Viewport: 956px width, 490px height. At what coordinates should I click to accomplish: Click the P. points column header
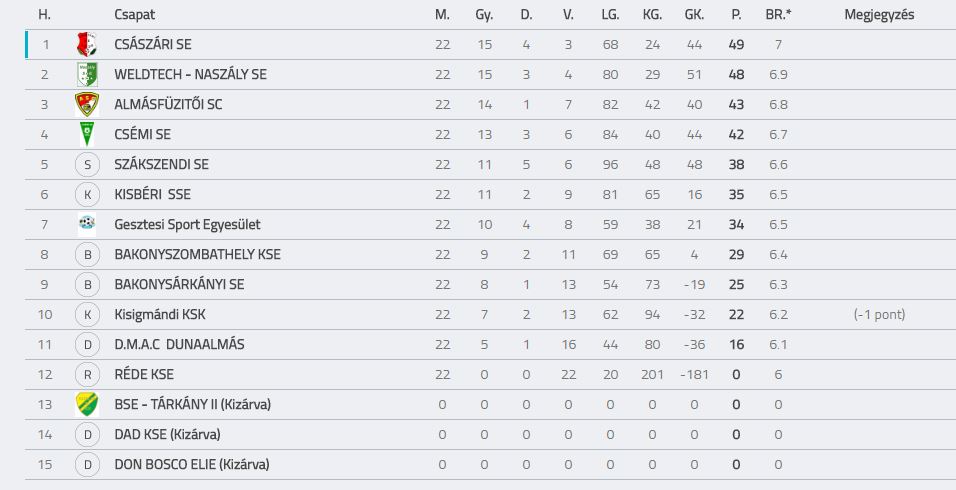(x=737, y=15)
